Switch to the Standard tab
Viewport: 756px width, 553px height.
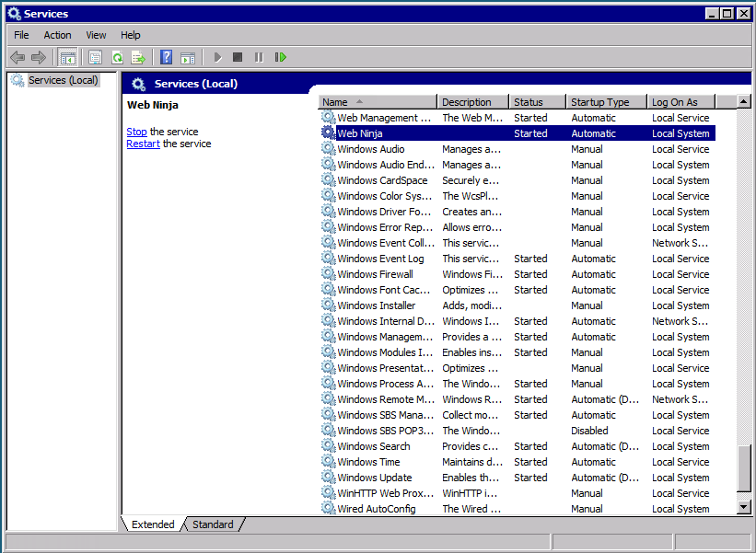click(213, 524)
